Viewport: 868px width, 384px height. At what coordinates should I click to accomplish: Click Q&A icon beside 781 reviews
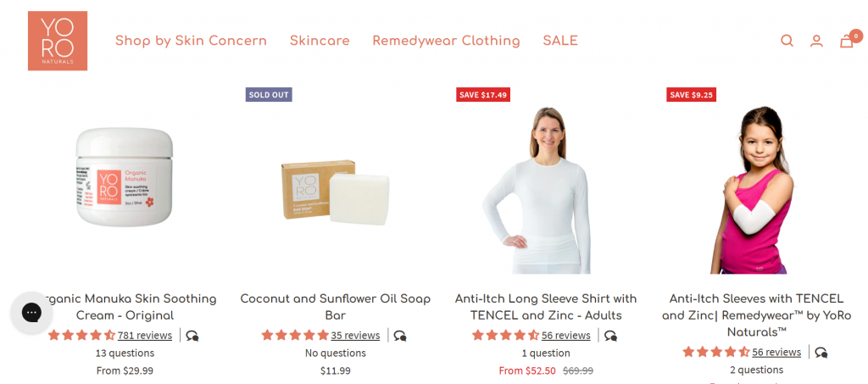coord(192,336)
